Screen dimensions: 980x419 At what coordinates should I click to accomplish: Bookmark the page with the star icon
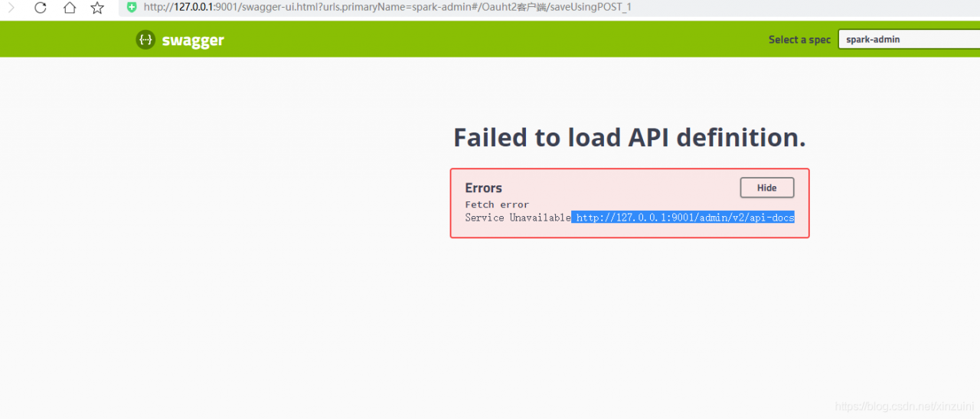[x=97, y=8]
